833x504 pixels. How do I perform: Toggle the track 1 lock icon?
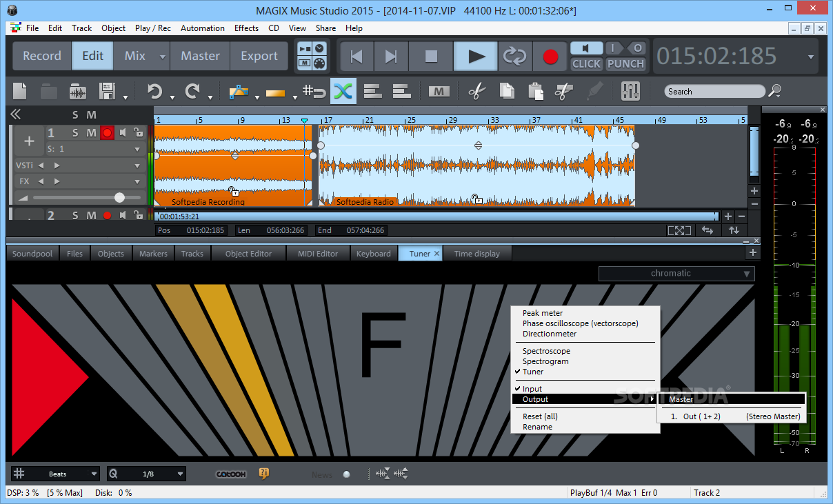(138, 132)
